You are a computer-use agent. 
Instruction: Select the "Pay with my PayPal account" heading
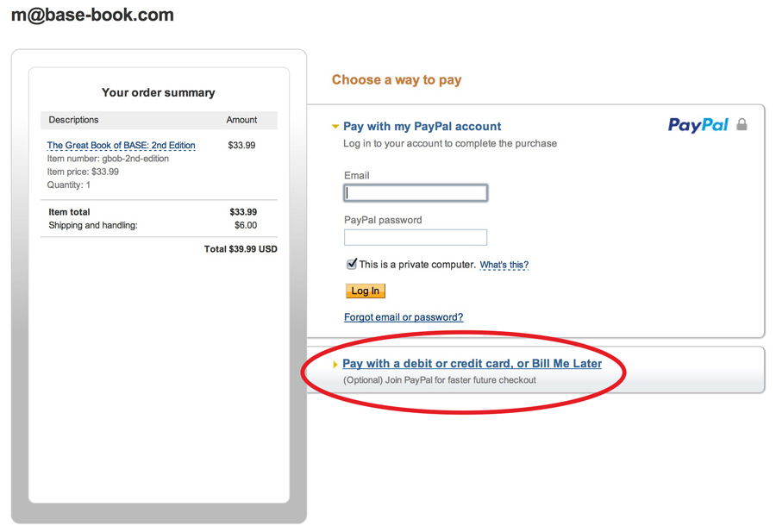tap(422, 127)
